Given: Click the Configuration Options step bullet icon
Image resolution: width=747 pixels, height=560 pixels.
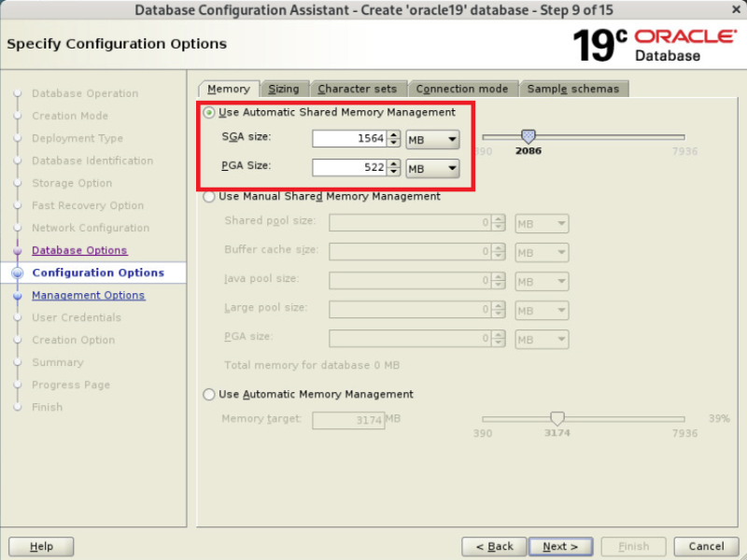Looking at the screenshot, I should click(18, 273).
